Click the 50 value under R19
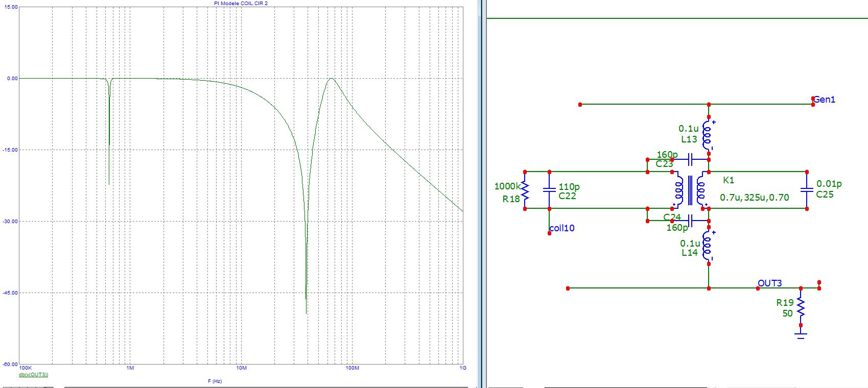 [788, 313]
